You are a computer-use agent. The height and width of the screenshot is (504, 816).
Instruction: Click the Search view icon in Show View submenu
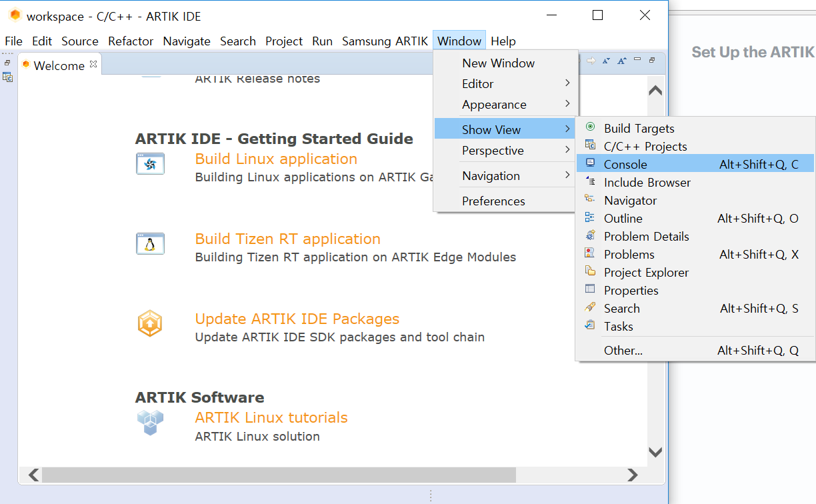pyautogui.click(x=590, y=307)
